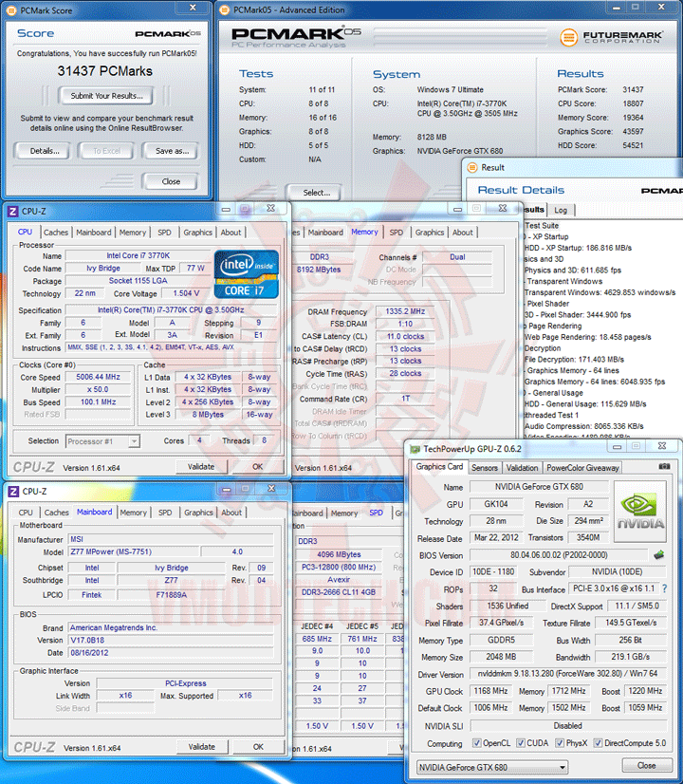Click the Bus Interface question mark icon
The image size is (683, 784).
point(664,588)
